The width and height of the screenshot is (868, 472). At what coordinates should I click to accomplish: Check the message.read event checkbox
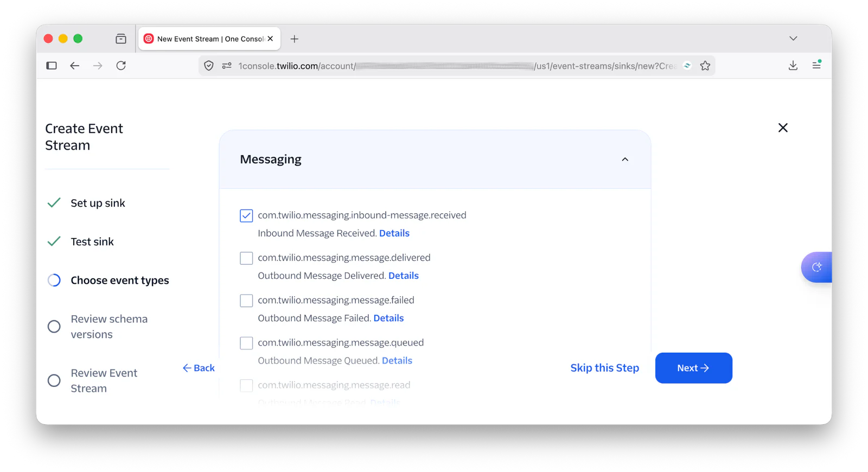(x=246, y=385)
